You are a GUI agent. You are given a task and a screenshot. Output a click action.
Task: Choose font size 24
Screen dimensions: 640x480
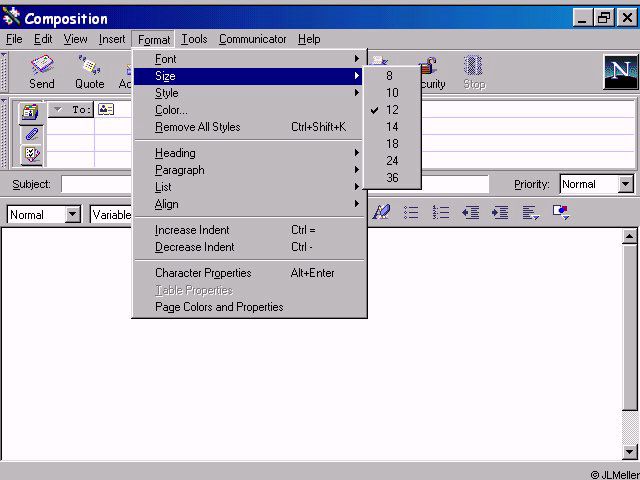[392, 161]
